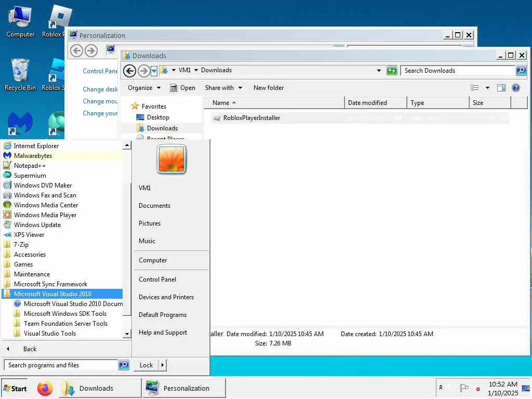The width and height of the screenshot is (532, 399).
Task: Click the Windows Media Player icon
Action: (7, 215)
